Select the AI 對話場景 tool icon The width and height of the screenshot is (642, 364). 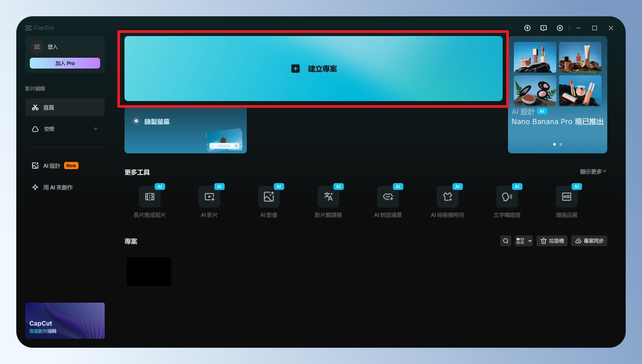(388, 197)
